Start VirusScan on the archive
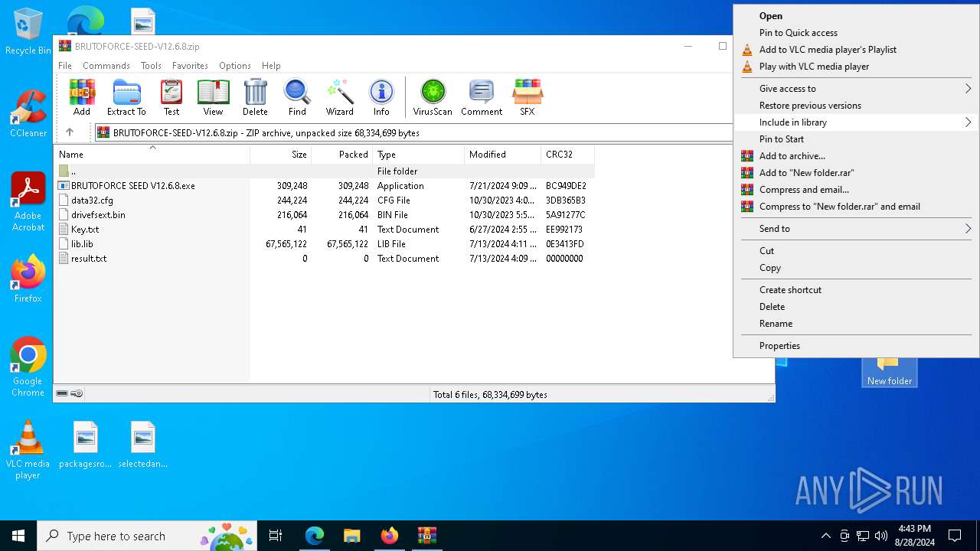This screenshot has height=551, width=980. click(x=433, y=97)
